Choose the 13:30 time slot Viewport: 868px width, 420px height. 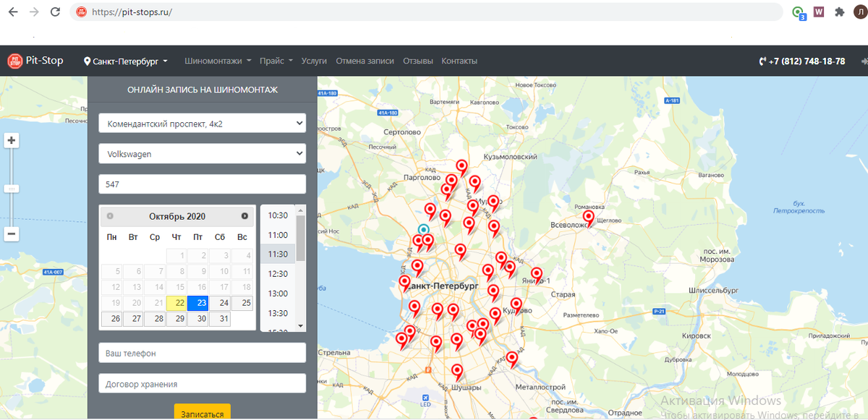278,313
